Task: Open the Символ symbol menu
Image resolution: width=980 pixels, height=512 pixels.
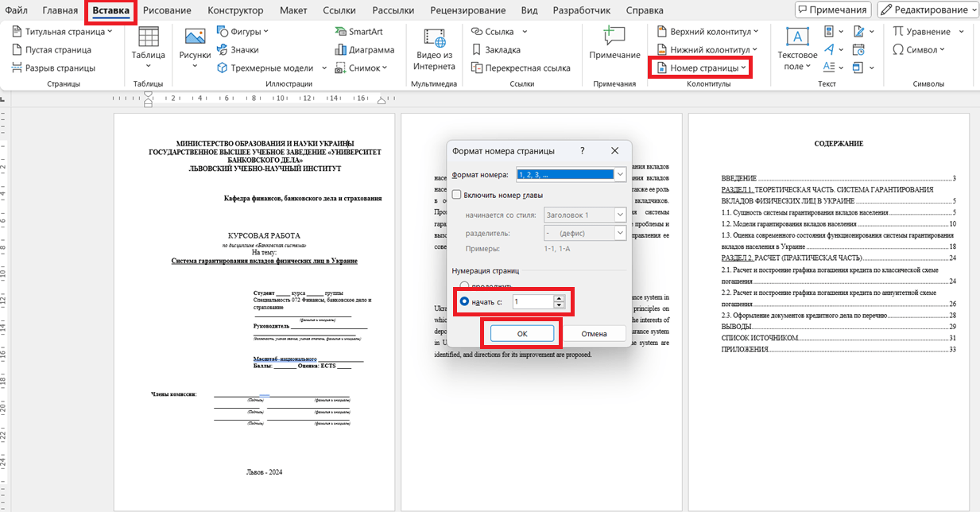Action: click(x=918, y=49)
